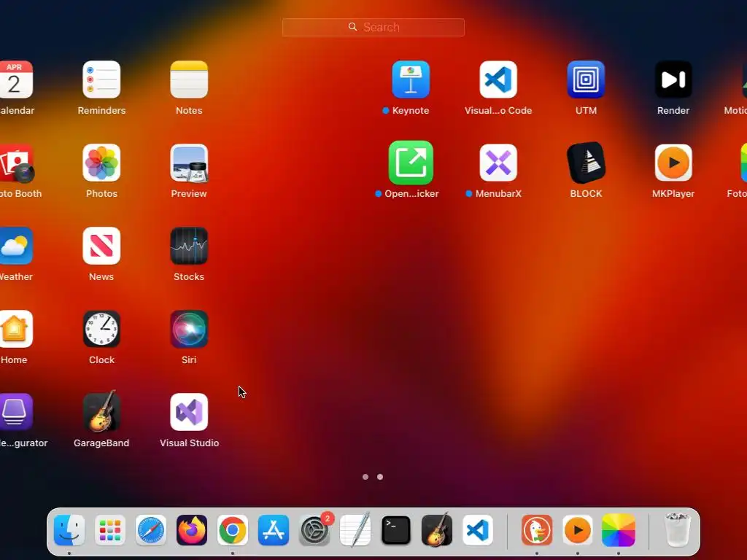Open the News app
The height and width of the screenshot is (560, 747).
click(x=101, y=246)
